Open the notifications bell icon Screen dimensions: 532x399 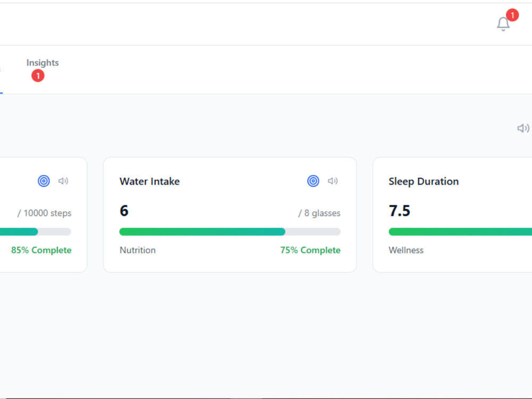point(503,24)
